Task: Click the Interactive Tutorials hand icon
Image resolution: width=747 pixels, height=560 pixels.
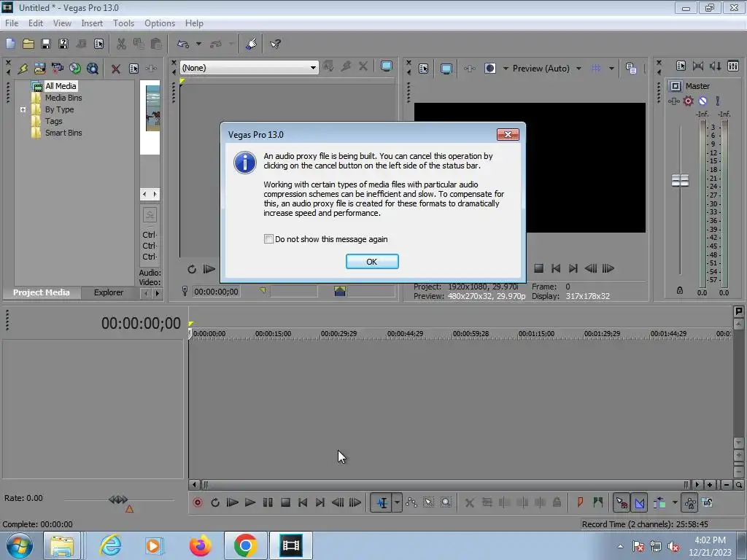Action: 252,44
